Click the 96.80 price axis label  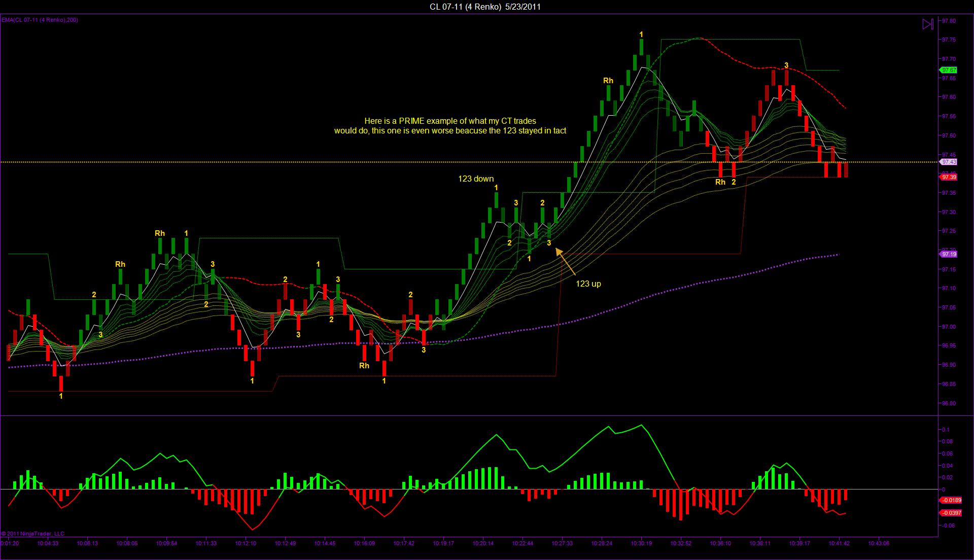click(x=949, y=403)
